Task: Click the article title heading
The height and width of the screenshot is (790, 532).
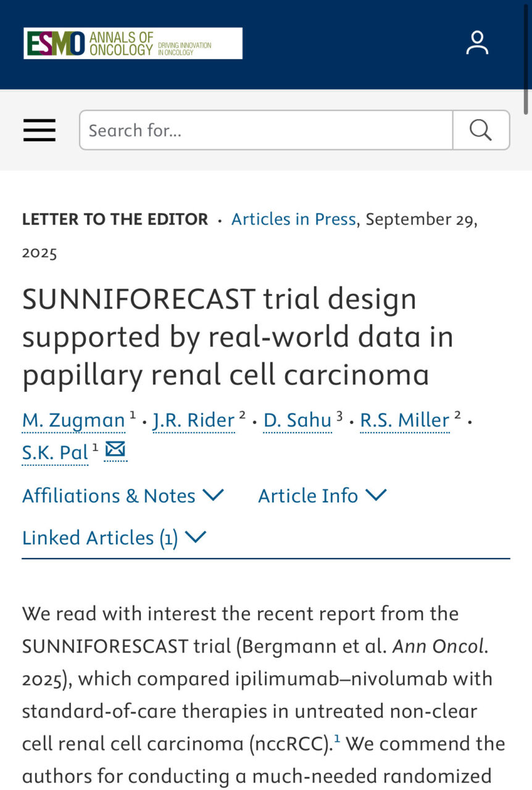Action: [x=238, y=336]
